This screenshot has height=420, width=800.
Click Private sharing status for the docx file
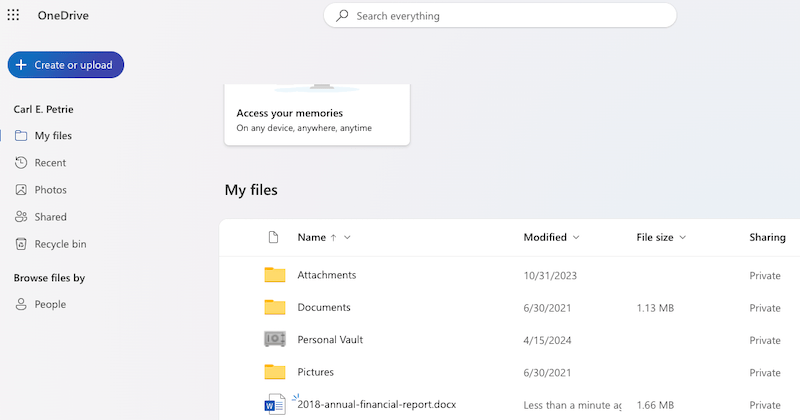click(765, 405)
